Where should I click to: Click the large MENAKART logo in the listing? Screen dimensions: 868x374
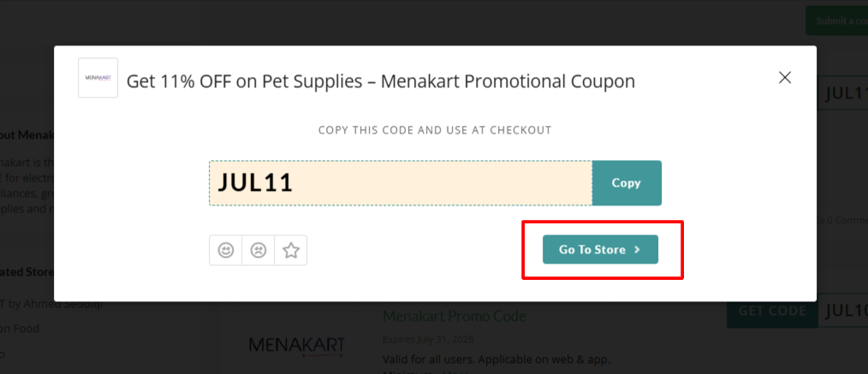tap(296, 345)
